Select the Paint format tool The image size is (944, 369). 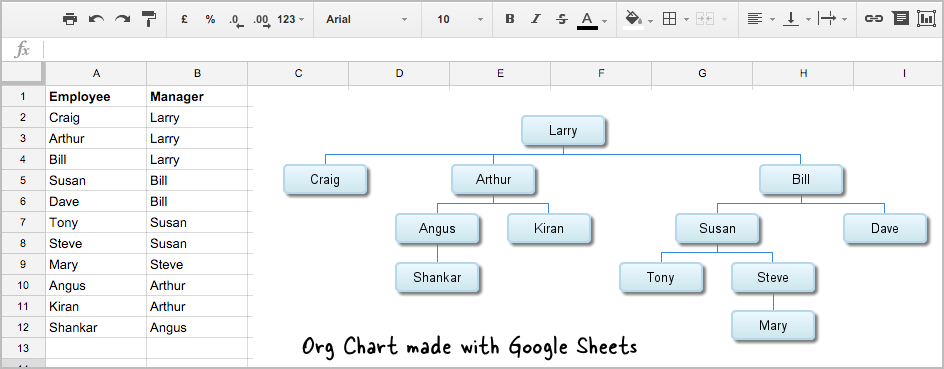tap(149, 19)
